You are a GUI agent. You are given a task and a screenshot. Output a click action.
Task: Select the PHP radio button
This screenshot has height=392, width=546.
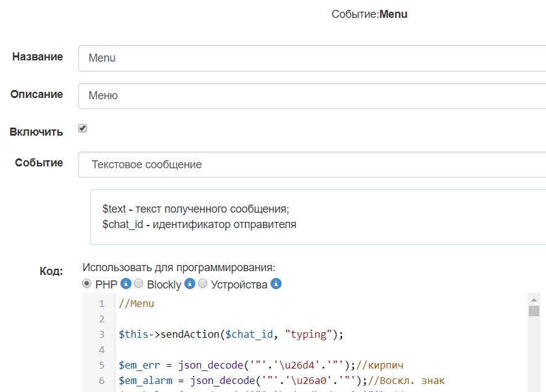pyautogui.click(x=87, y=284)
